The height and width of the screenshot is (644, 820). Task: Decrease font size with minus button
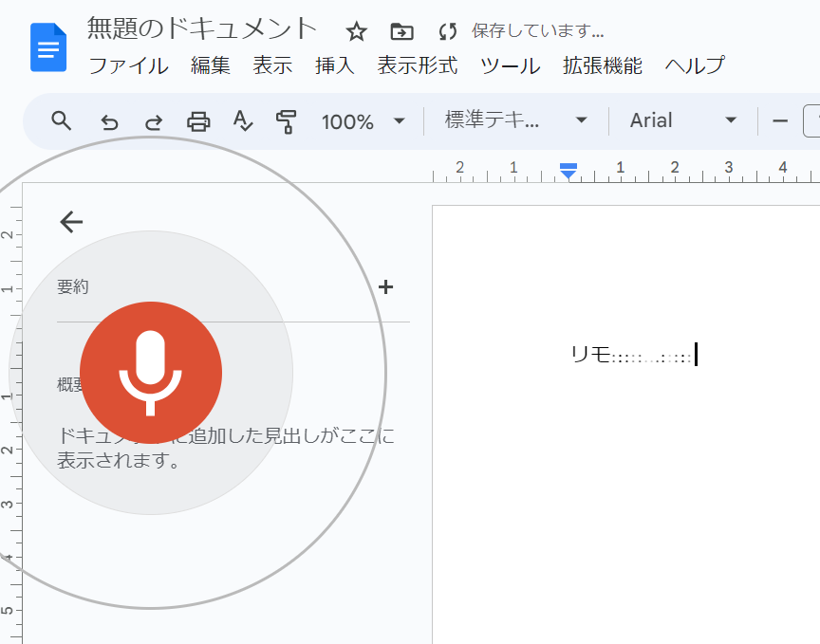pos(780,120)
